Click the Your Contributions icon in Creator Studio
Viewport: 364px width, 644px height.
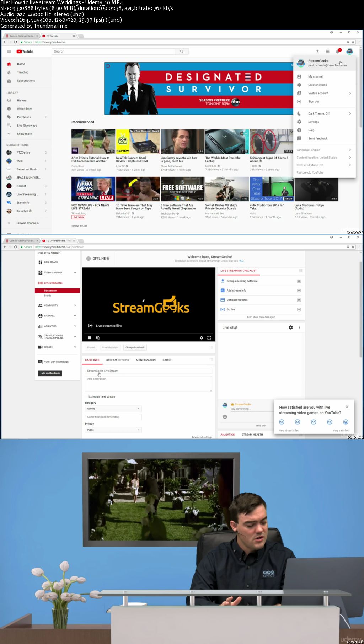40,362
